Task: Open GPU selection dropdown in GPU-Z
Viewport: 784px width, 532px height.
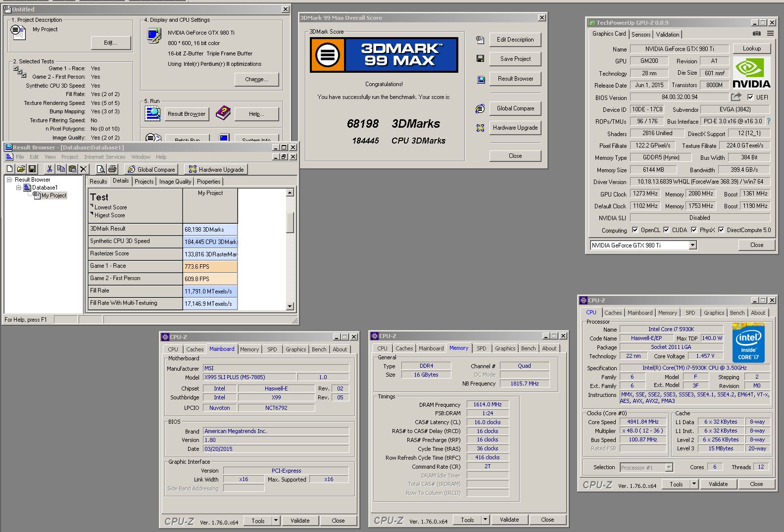Action: pos(693,245)
